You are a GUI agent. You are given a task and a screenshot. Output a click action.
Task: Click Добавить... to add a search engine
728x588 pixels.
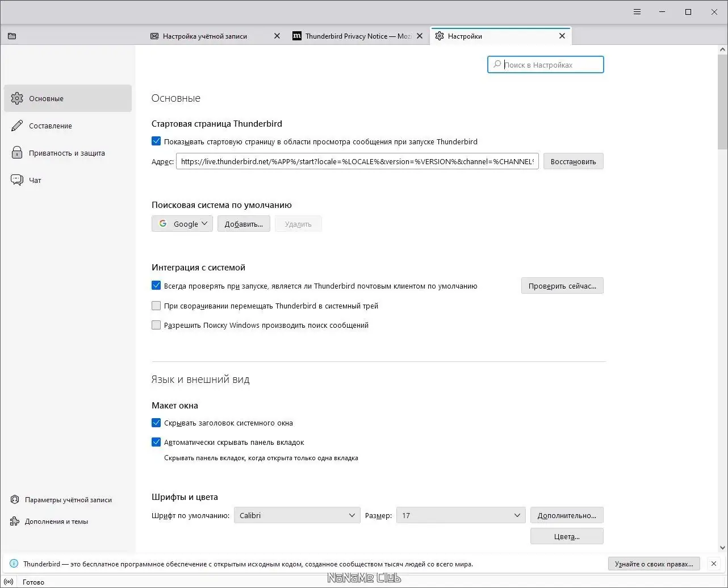(x=244, y=224)
